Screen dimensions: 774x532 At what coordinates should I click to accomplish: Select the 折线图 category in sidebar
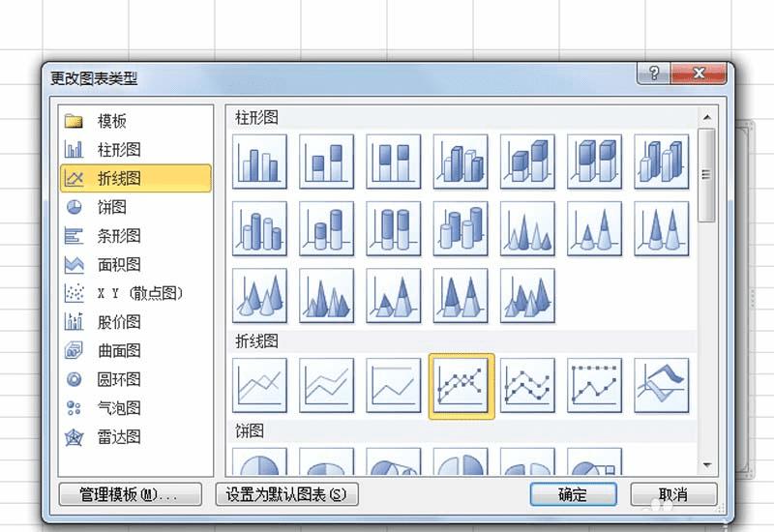point(135,178)
